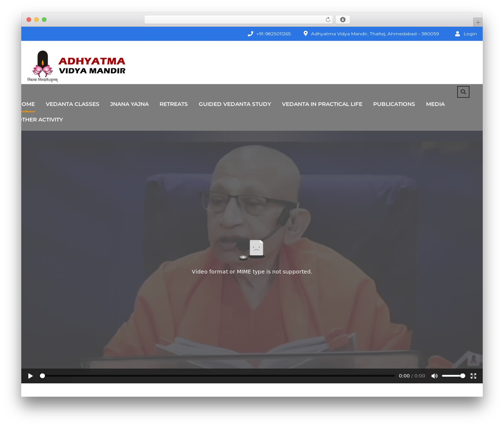Close the browser window with red button

pos(29,20)
